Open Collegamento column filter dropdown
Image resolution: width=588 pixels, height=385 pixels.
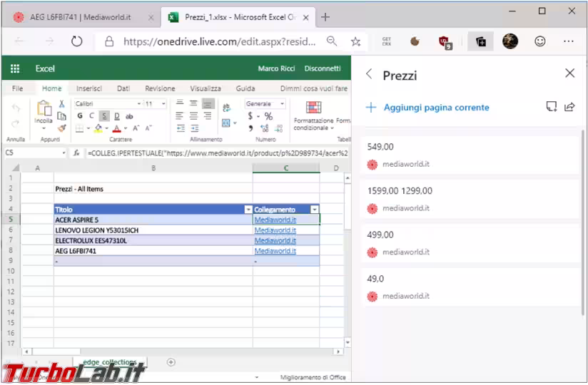point(315,210)
